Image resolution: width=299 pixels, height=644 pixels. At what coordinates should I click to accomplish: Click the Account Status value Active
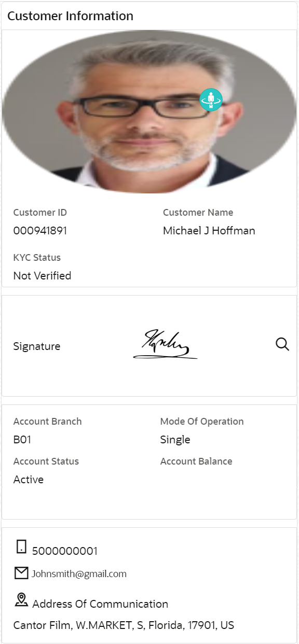[29, 480]
